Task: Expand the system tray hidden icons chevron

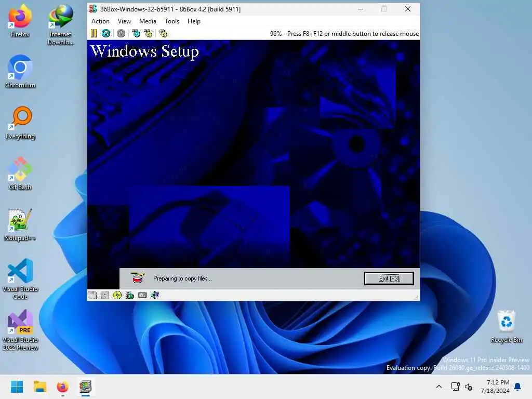Action: [438, 387]
